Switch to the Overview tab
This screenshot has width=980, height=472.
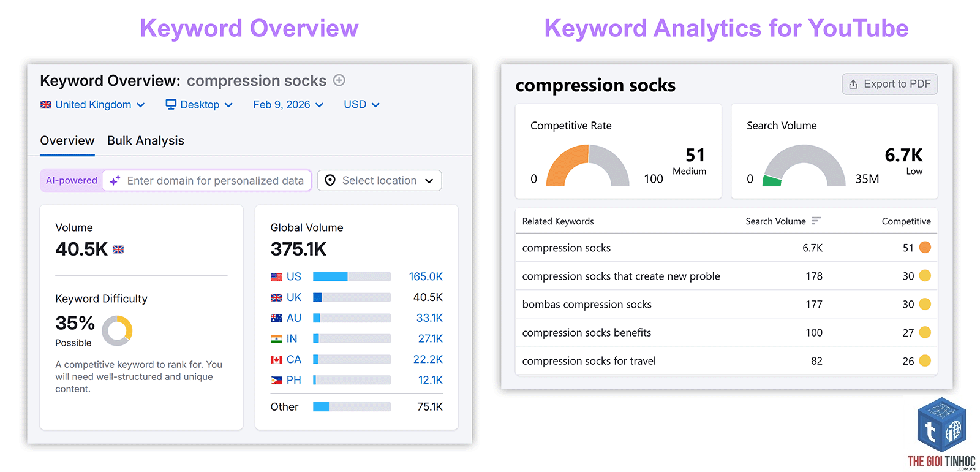tap(67, 140)
